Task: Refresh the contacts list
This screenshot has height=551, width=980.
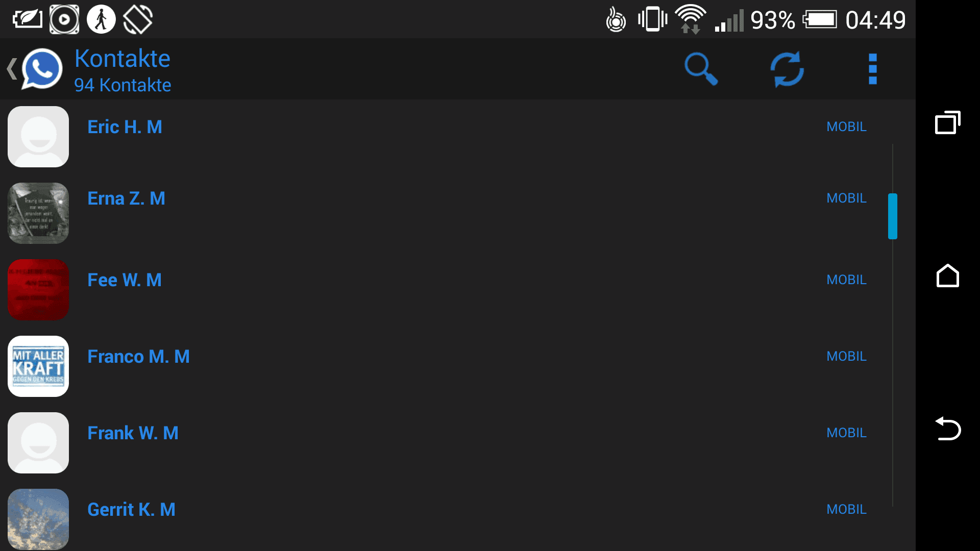Action: coord(787,69)
